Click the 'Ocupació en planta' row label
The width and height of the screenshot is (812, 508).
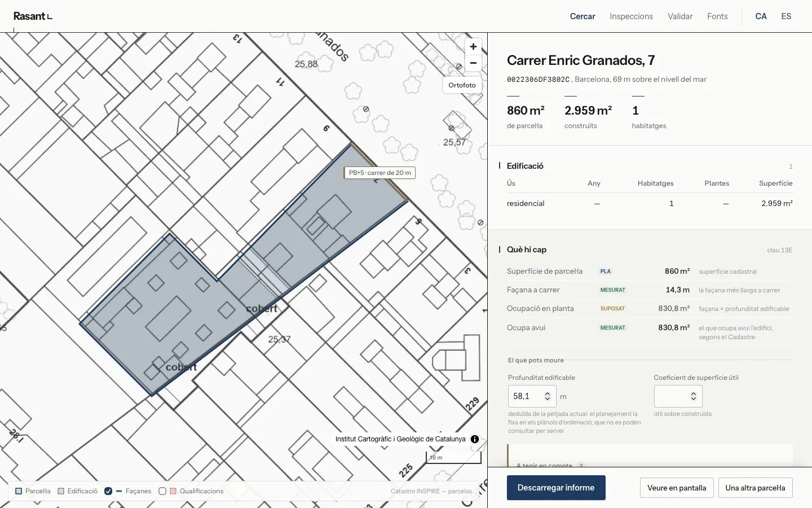540,308
